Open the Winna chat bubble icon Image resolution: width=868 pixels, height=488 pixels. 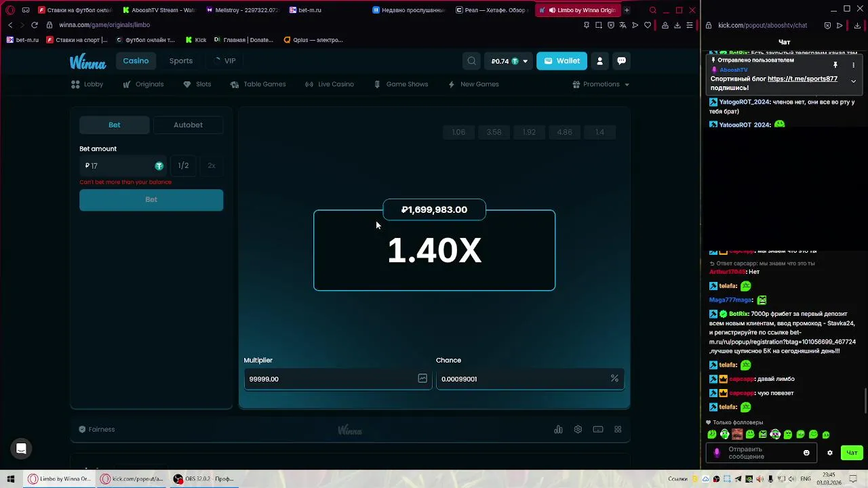(621, 61)
